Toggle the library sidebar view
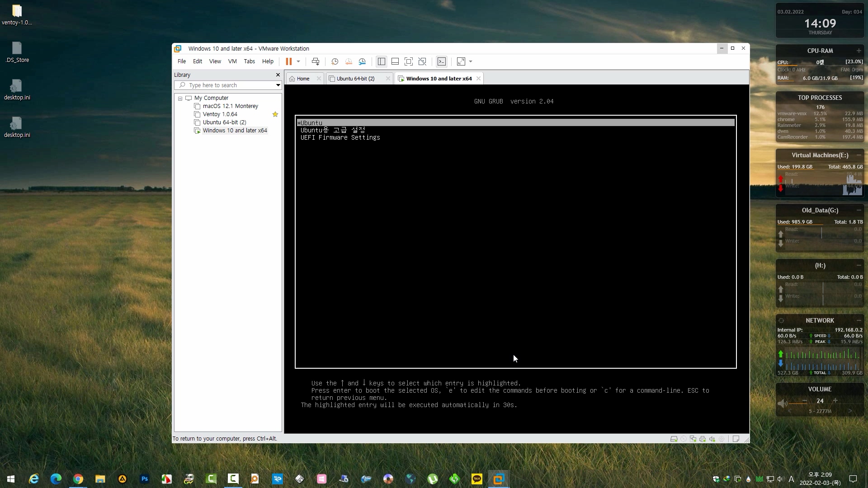Viewport: 868px width, 488px height. click(382, 61)
